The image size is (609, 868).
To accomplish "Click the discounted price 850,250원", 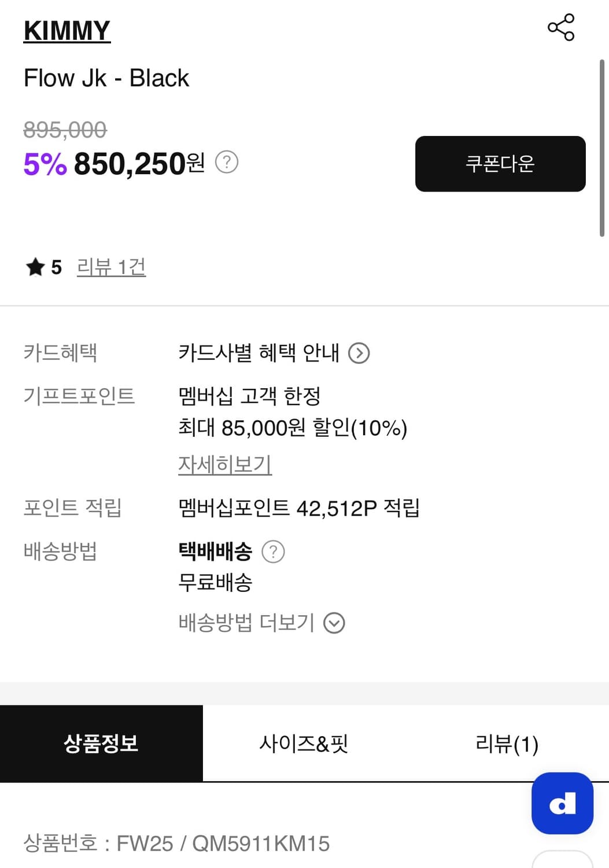I will 139,164.
